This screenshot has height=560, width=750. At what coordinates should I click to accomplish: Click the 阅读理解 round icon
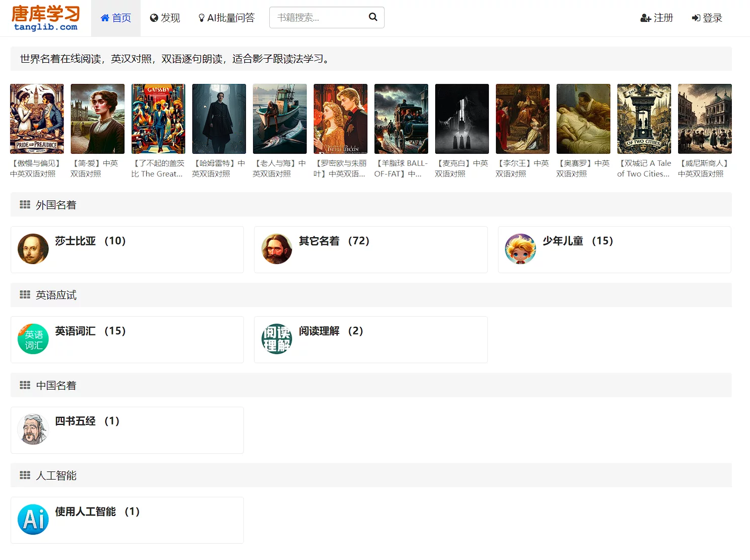277,339
